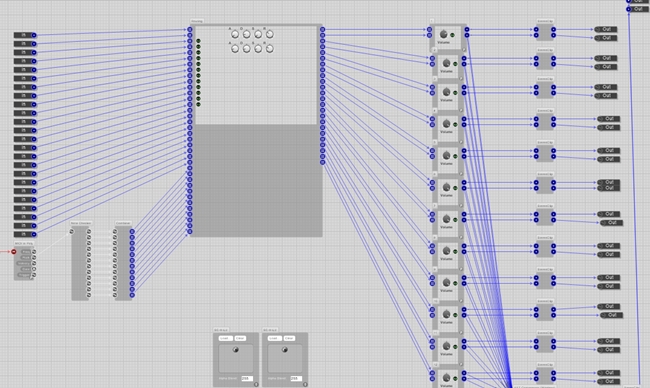Toggle the green LED in Volume module 5
650x388 pixels.
455,156
